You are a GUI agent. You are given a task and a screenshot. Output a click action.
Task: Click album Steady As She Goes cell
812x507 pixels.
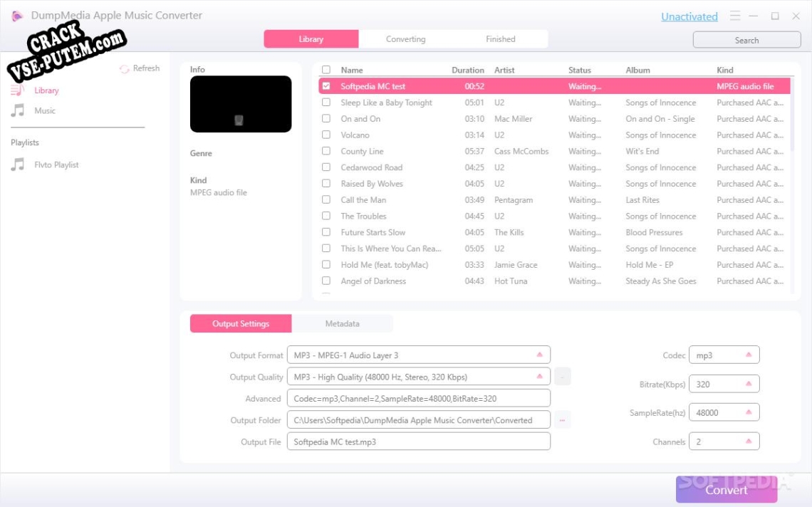coord(661,281)
